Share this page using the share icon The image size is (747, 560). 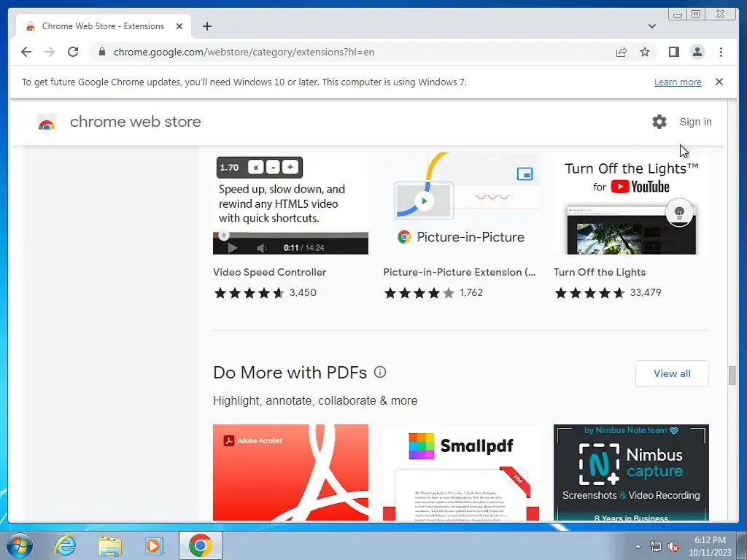pyautogui.click(x=622, y=52)
